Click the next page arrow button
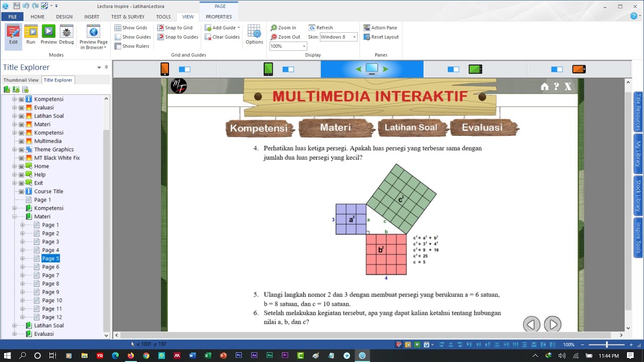The height and width of the screenshot is (362, 644). (x=552, y=324)
